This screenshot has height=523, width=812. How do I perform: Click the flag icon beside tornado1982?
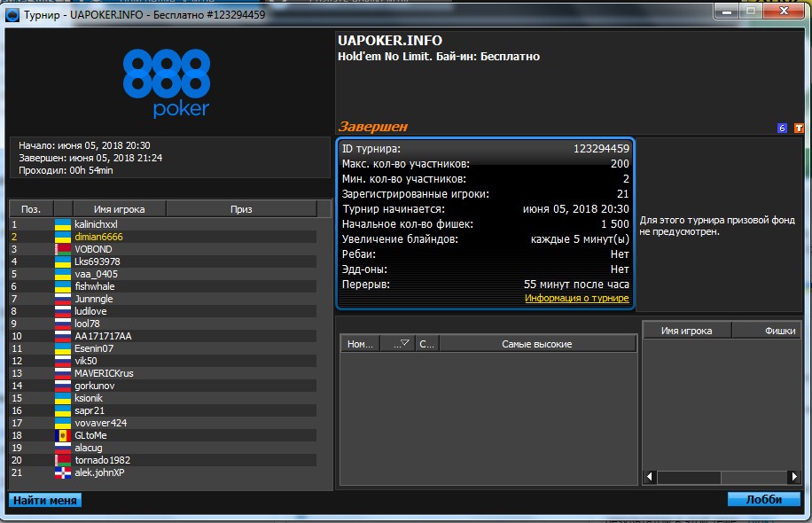[x=63, y=460]
